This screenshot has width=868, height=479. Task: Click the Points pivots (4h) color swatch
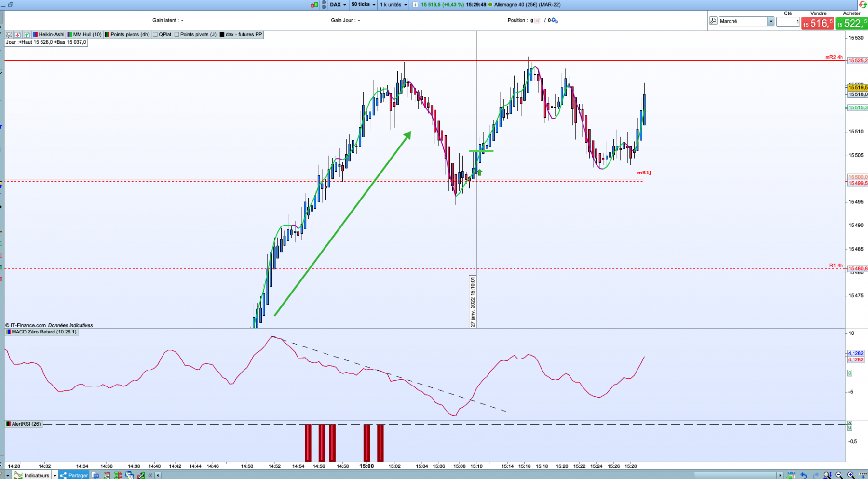(107, 35)
